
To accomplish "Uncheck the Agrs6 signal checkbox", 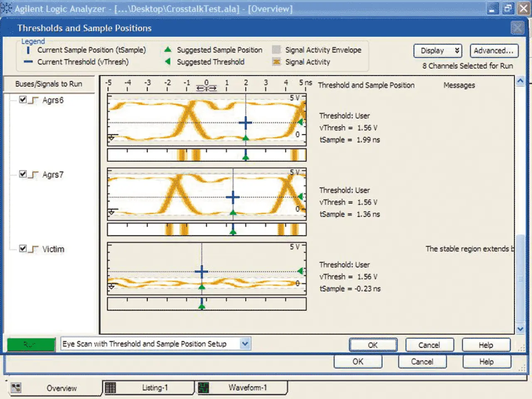I will [23, 100].
